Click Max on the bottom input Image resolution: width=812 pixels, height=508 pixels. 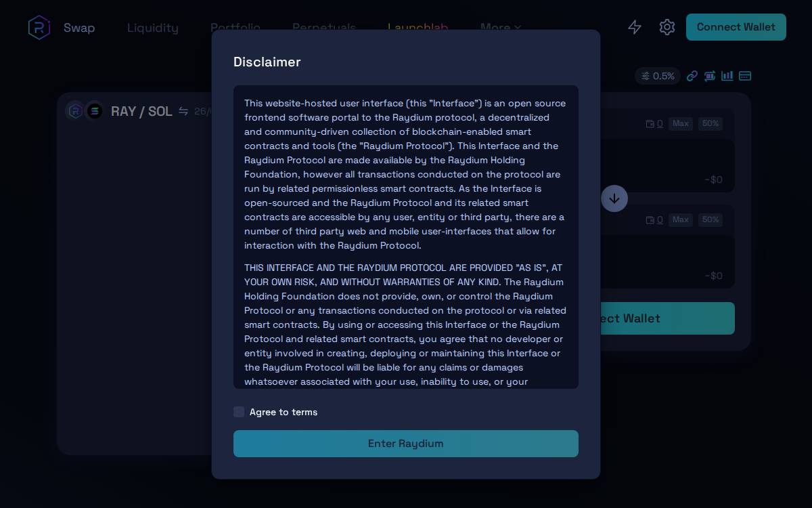coord(681,219)
